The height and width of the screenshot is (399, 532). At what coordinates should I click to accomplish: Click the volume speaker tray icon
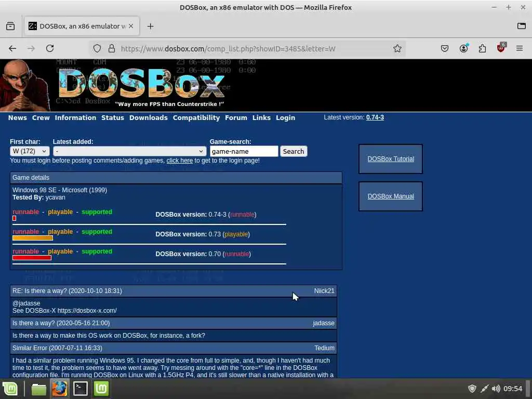coord(496,389)
